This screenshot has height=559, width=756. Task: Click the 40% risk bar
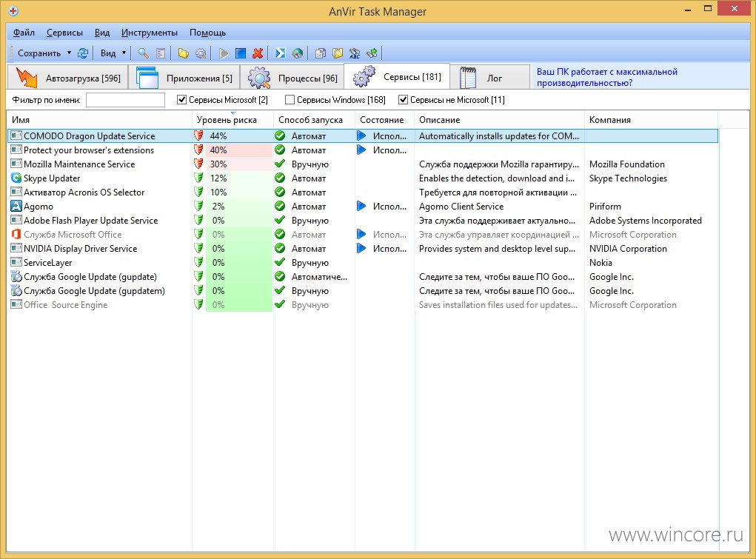pos(238,150)
